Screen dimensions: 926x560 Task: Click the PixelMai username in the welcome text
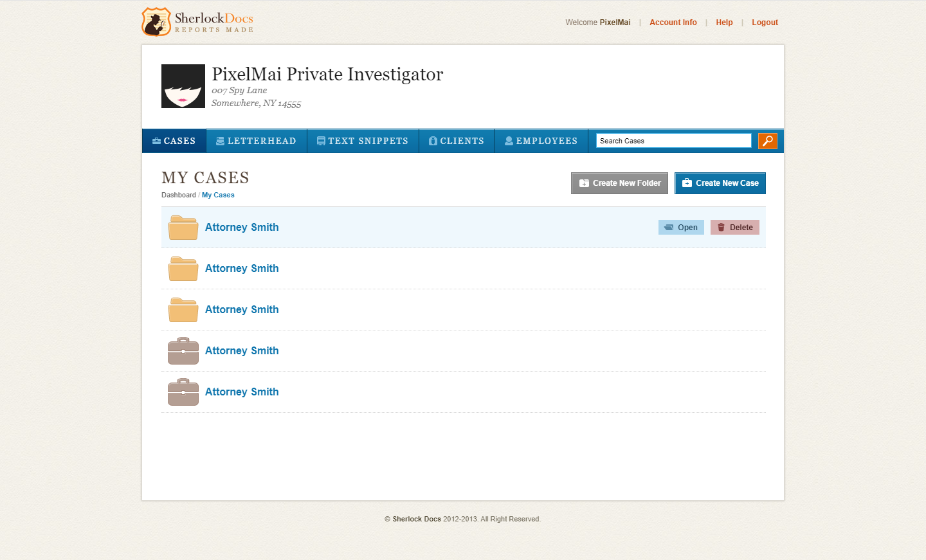(615, 23)
